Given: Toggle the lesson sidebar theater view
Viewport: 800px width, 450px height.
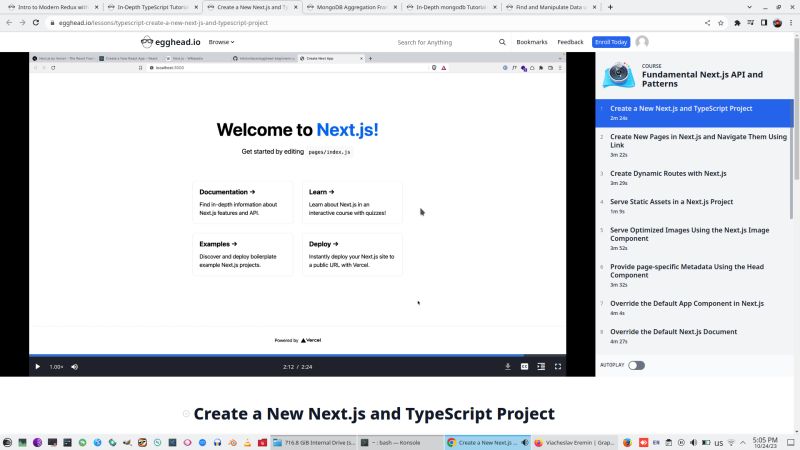Looking at the screenshot, I should (x=541, y=366).
